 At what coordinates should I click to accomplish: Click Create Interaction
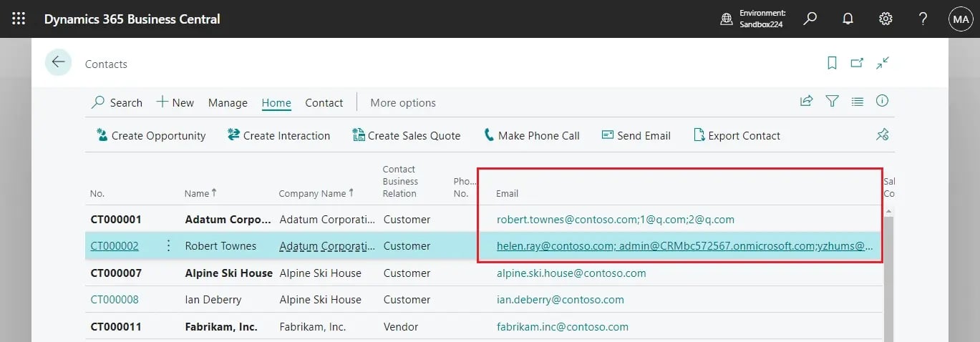(278, 135)
